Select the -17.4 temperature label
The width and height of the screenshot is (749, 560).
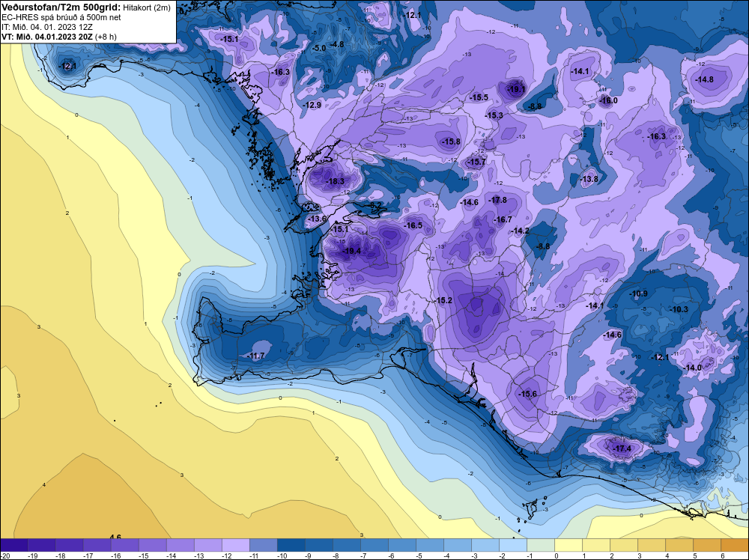pos(622,448)
